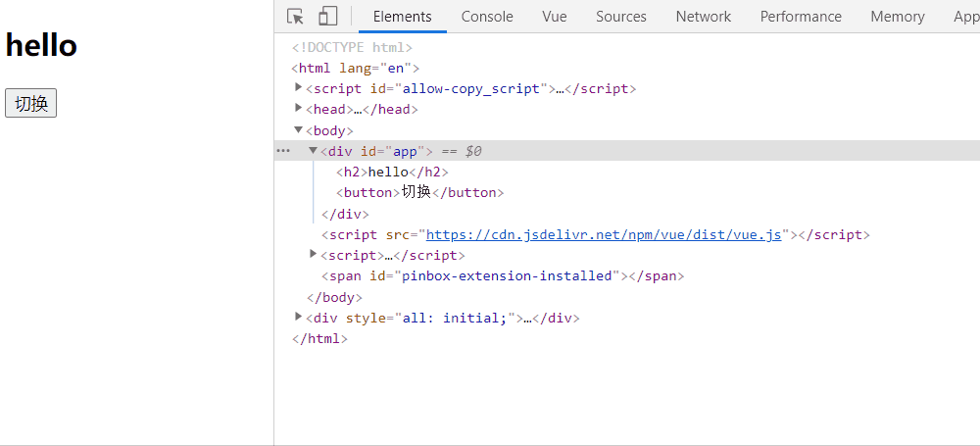
Task: Click the hello heading on the page
Action: (x=41, y=46)
